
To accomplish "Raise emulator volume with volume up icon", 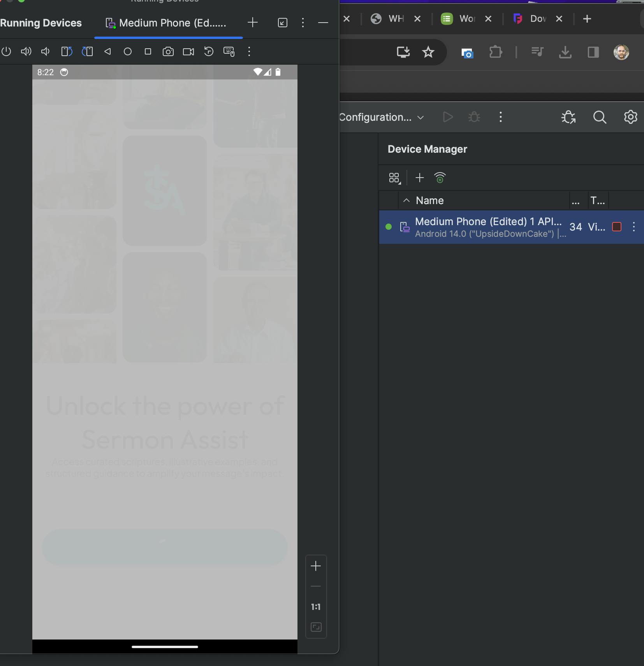I will (x=26, y=51).
